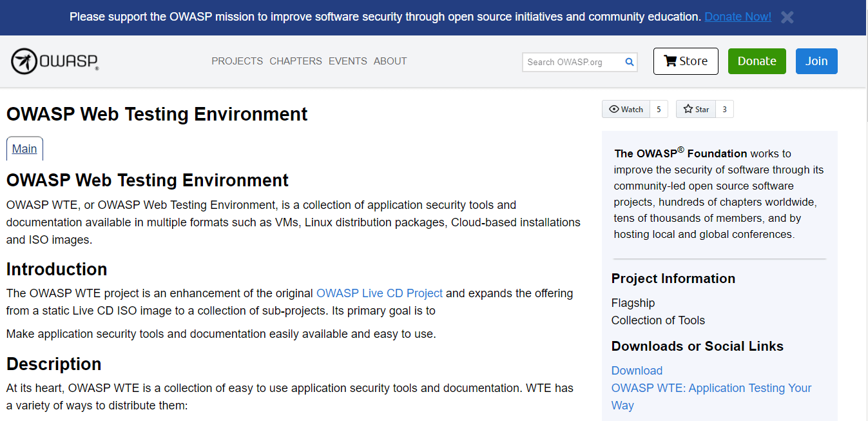This screenshot has height=421, width=868.
Task: Click the Watch button
Action: pyautogui.click(x=626, y=110)
